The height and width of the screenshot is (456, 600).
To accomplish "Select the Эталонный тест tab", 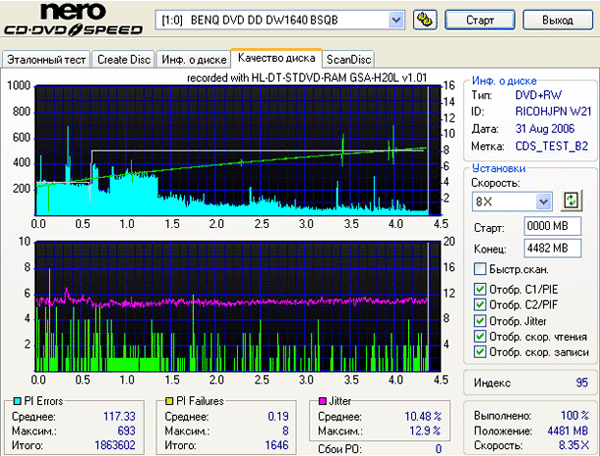I will point(46,59).
